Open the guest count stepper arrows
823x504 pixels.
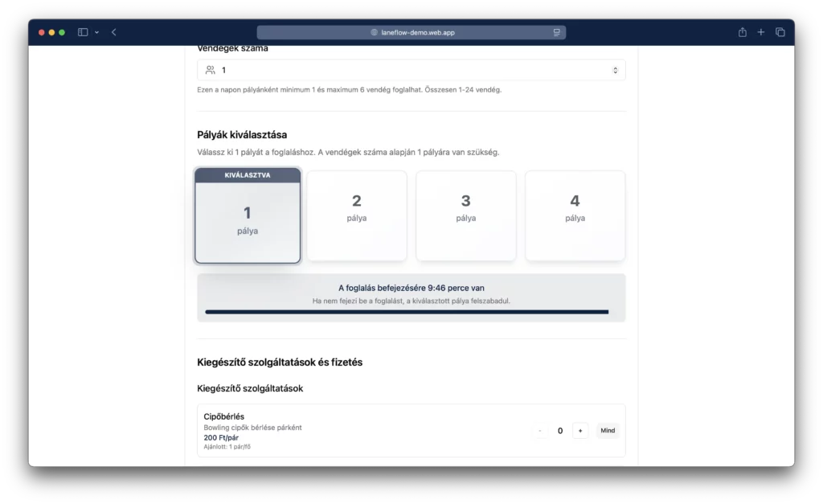coord(615,70)
